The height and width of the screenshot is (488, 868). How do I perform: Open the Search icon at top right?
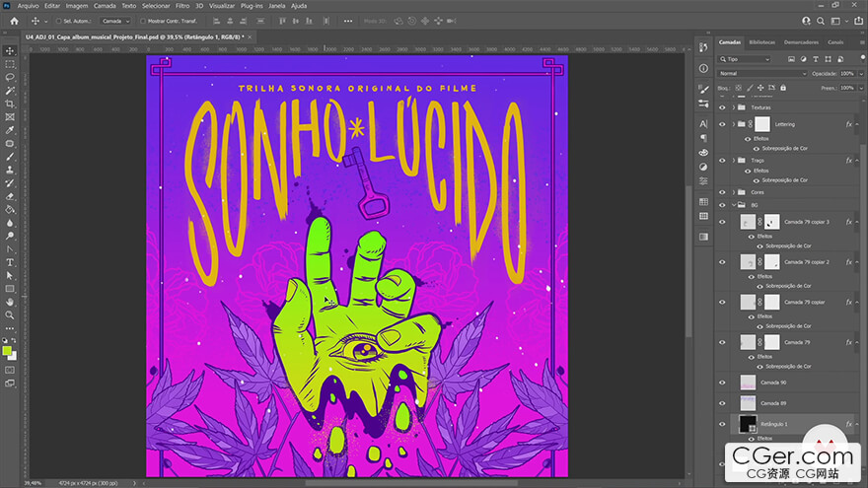821,21
